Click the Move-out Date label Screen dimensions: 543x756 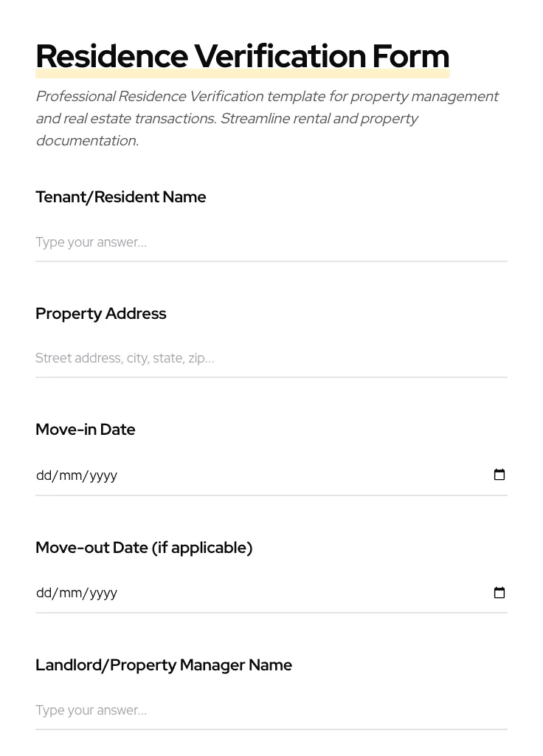[143, 548]
